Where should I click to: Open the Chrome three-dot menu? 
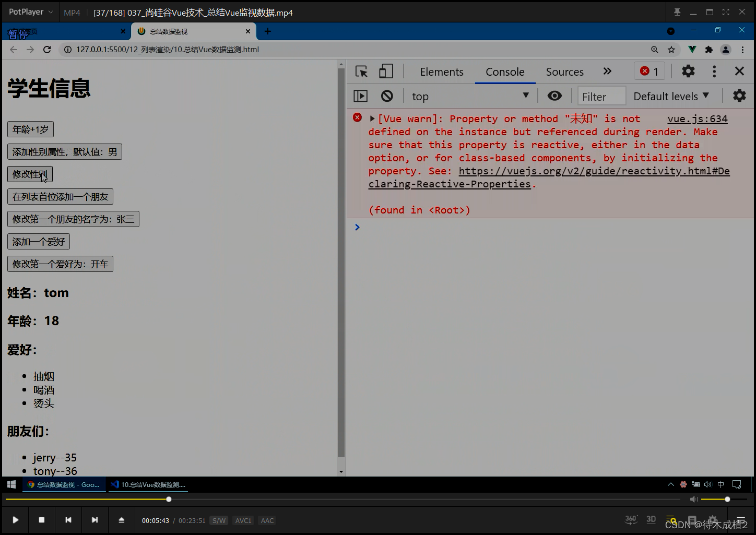pos(742,50)
